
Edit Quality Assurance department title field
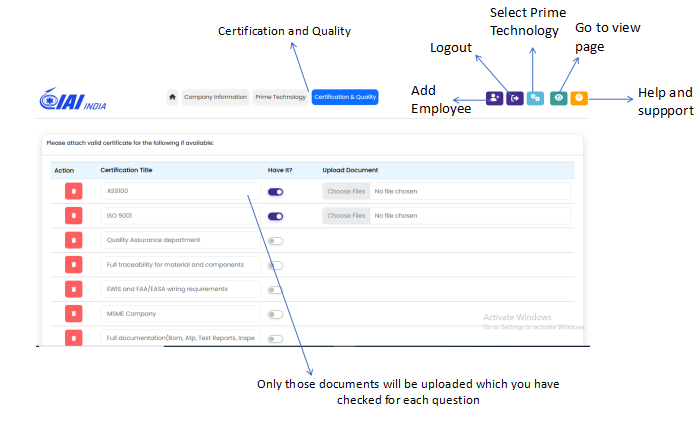coord(180,240)
